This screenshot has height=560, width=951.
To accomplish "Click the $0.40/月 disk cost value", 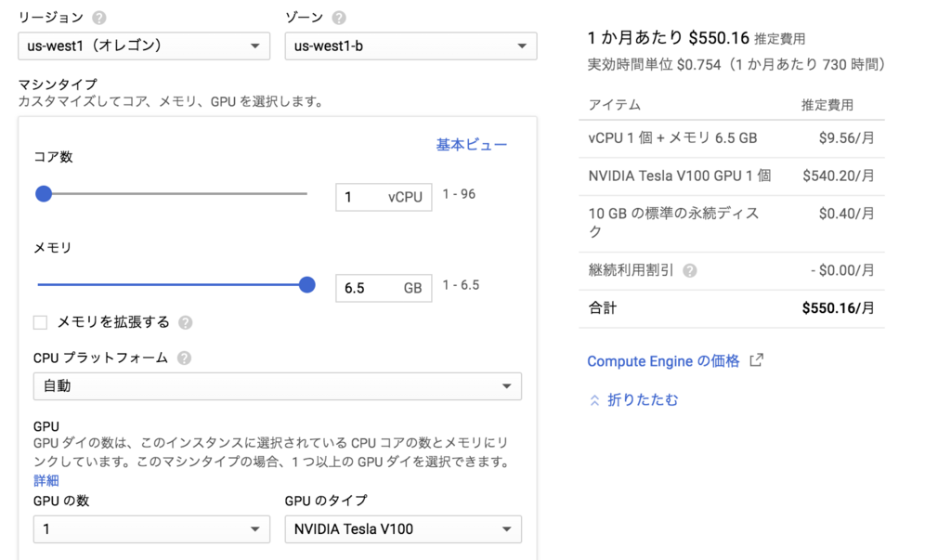I will pos(847,214).
